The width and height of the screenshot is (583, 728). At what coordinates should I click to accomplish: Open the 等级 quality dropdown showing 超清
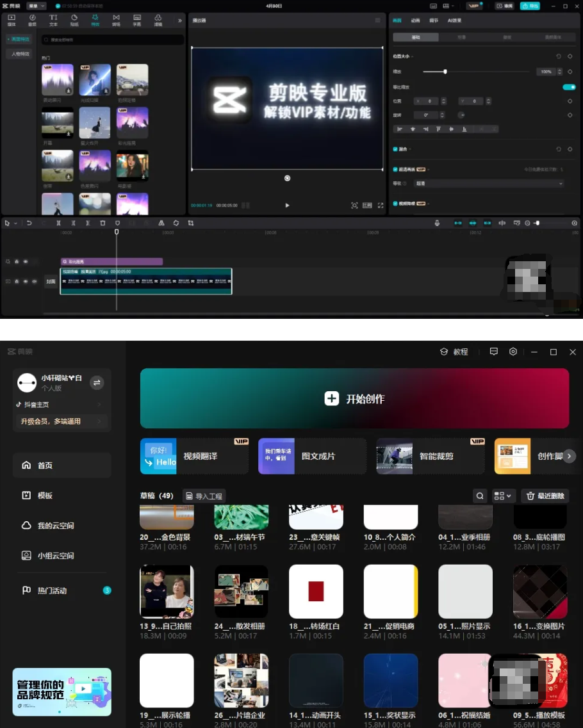click(x=489, y=183)
